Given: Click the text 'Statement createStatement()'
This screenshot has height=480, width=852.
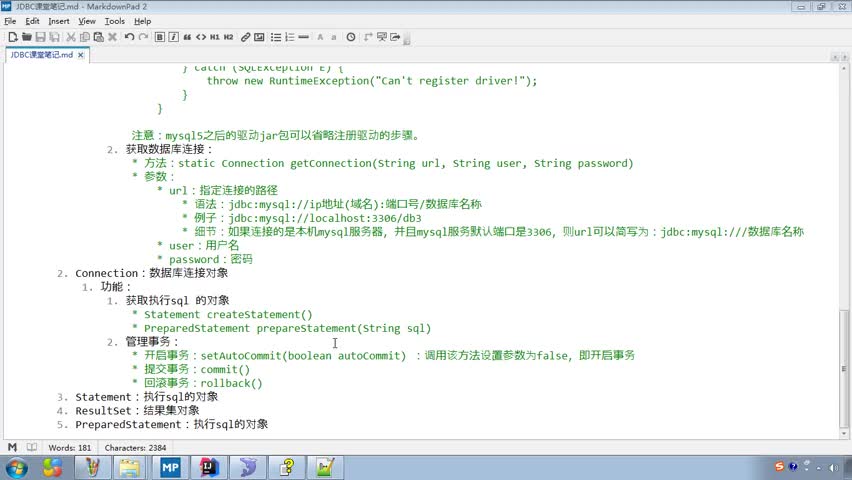Looking at the screenshot, I should [x=228, y=314].
